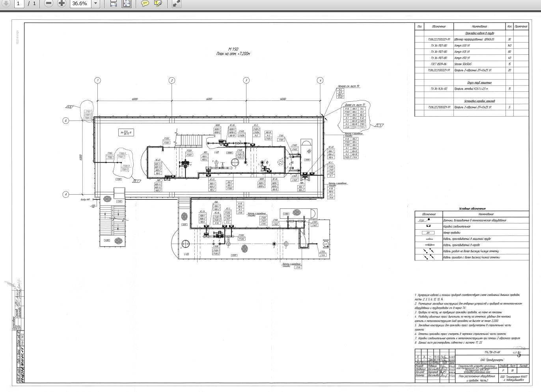Toggle fit one full page view

[126, 3]
